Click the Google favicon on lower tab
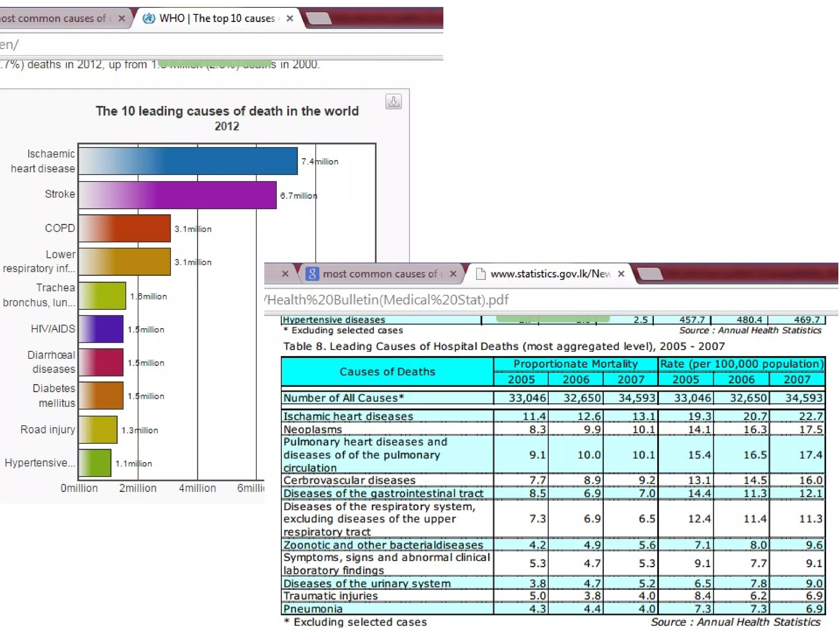 point(312,274)
